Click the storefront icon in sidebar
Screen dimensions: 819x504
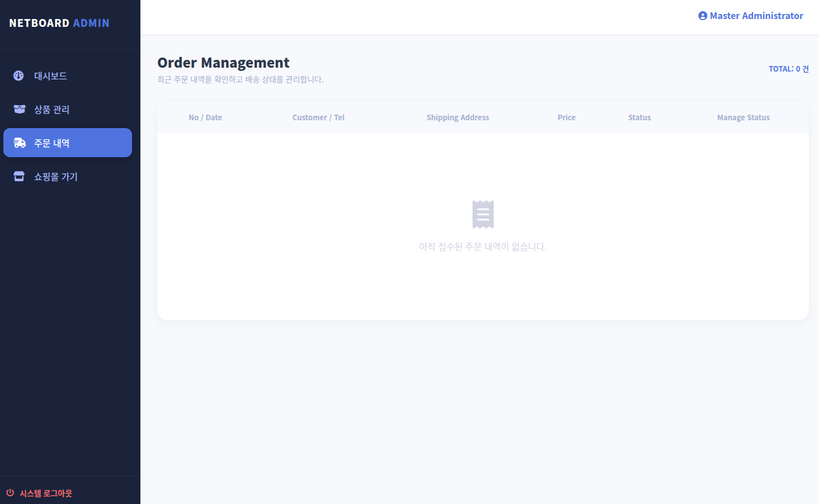tap(19, 176)
